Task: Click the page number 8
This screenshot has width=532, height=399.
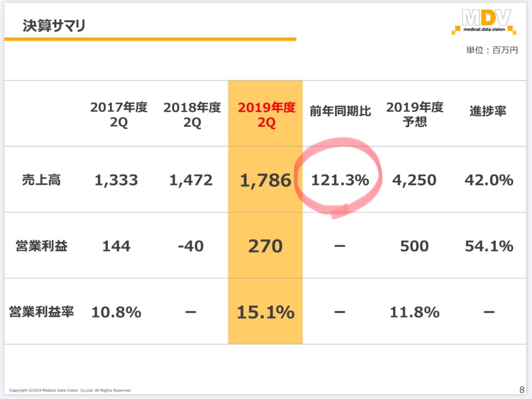Action: pos(522,390)
